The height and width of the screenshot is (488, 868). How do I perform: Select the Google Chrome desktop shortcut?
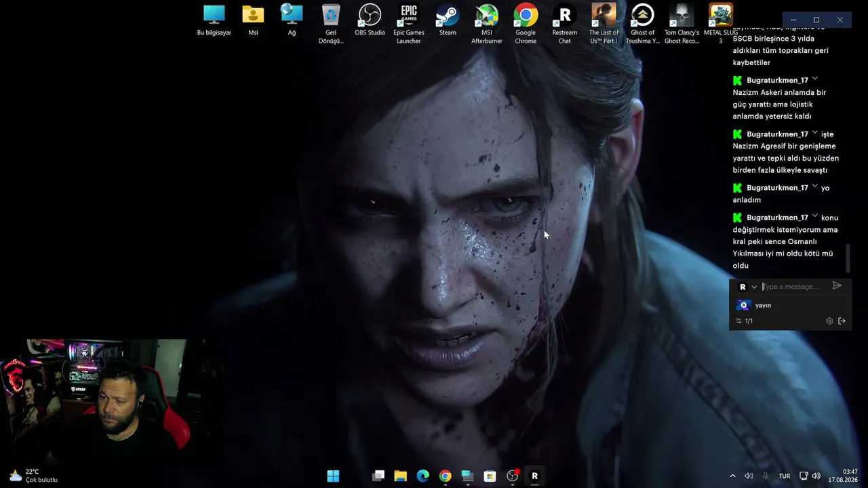click(526, 24)
